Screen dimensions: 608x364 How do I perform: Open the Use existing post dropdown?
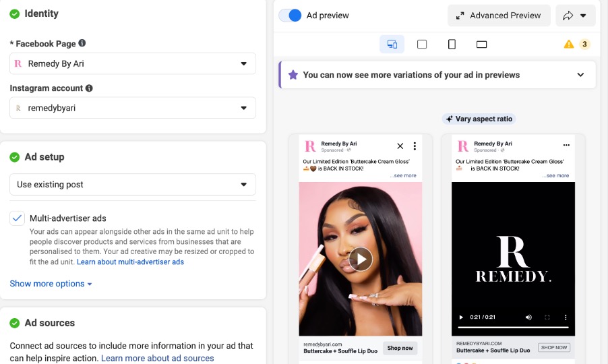133,185
